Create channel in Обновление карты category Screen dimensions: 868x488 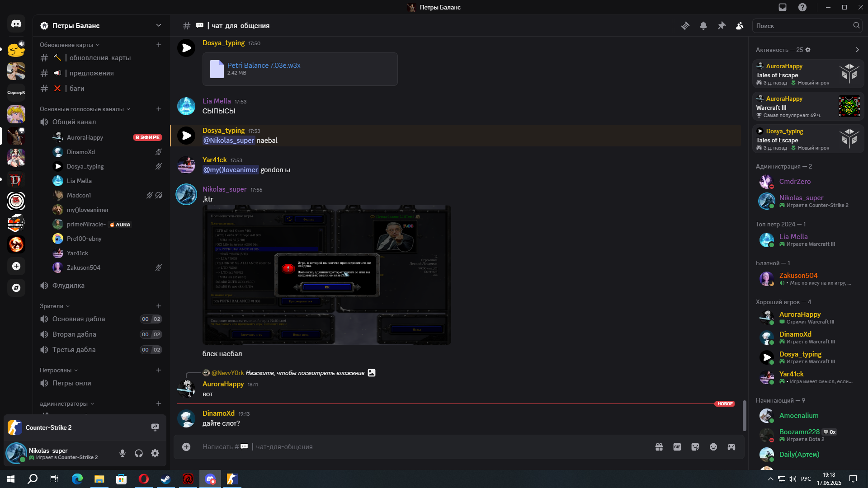click(x=159, y=45)
